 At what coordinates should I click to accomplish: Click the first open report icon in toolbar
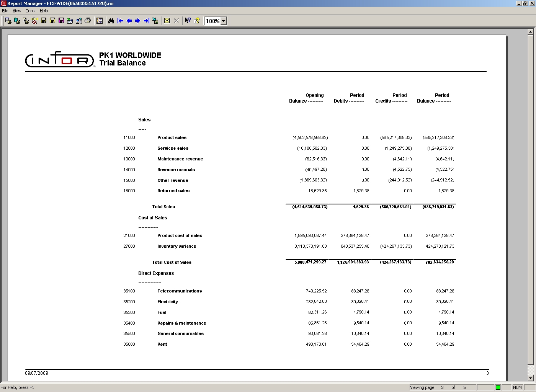point(8,21)
